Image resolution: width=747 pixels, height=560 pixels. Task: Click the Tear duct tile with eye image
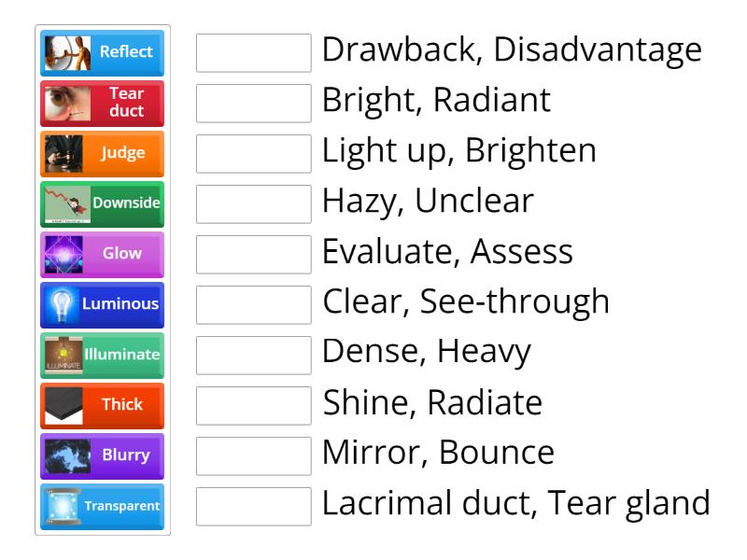(102, 104)
